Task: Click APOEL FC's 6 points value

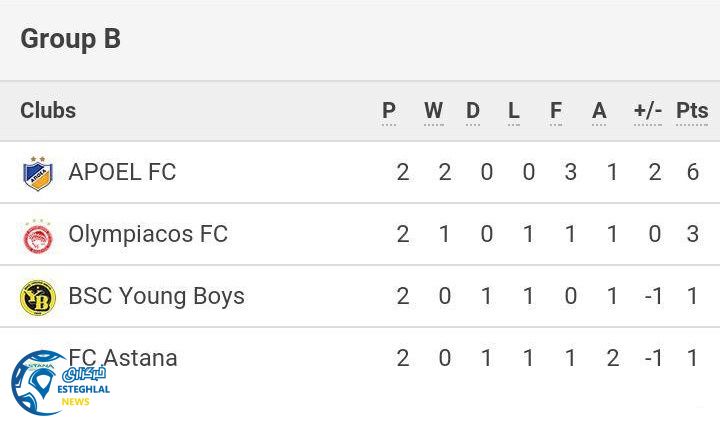Action: pyautogui.click(x=692, y=172)
